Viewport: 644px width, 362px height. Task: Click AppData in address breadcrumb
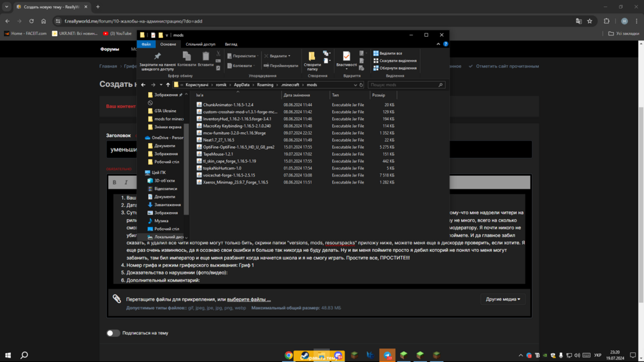pyautogui.click(x=241, y=85)
